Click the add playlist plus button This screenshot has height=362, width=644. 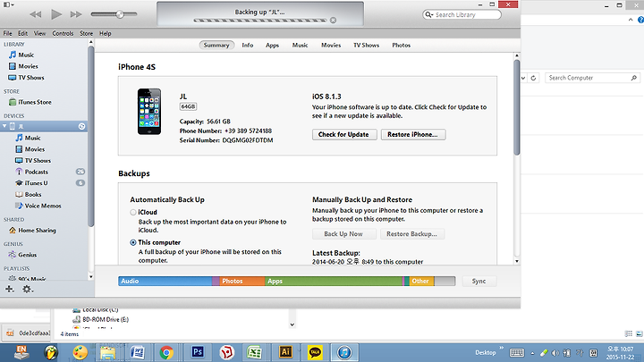pyautogui.click(x=10, y=290)
